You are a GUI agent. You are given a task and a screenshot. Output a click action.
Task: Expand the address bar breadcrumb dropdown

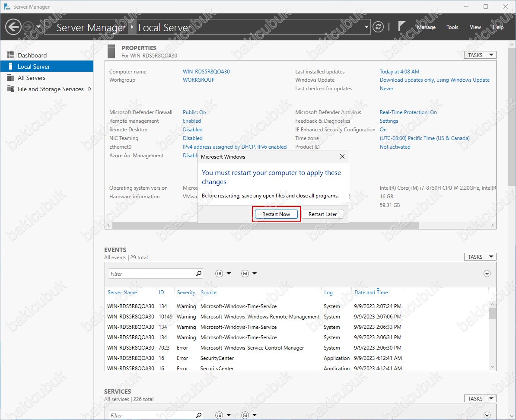click(366, 27)
